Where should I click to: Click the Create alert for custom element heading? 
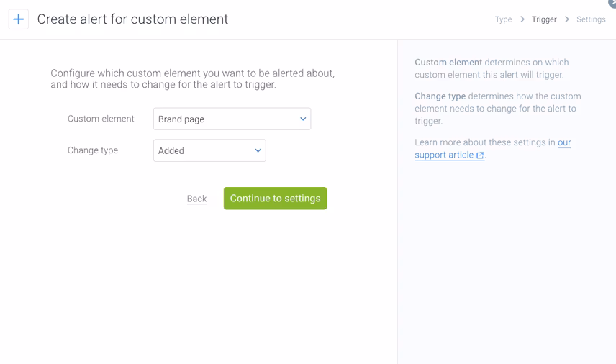[x=132, y=19]
